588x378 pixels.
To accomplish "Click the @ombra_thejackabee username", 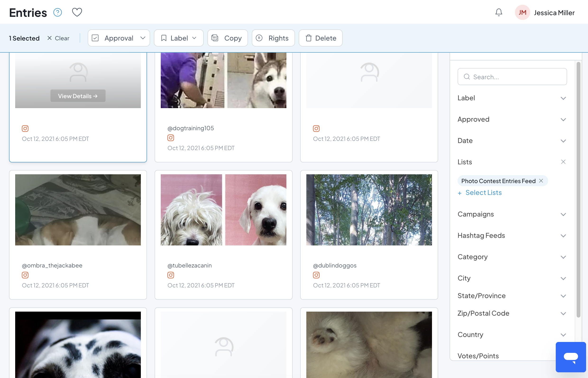I will coord(52,266).
